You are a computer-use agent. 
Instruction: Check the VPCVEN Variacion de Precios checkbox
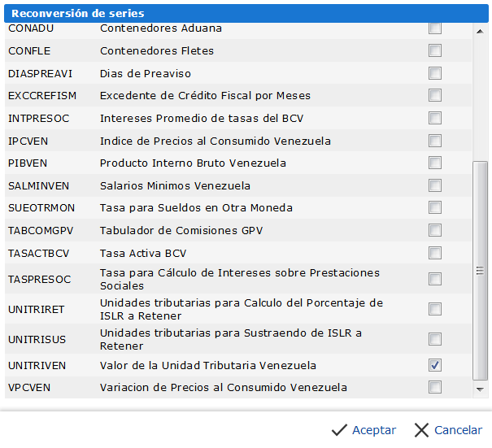[x=435, y=387]
